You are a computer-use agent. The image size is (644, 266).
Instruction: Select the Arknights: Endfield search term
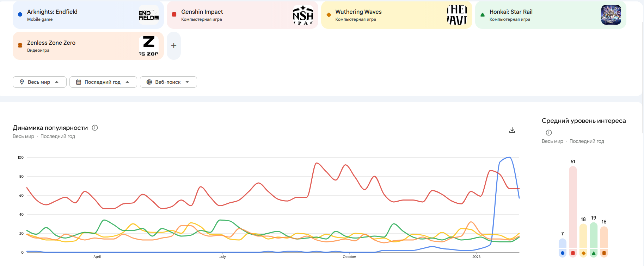coord(53,12)
